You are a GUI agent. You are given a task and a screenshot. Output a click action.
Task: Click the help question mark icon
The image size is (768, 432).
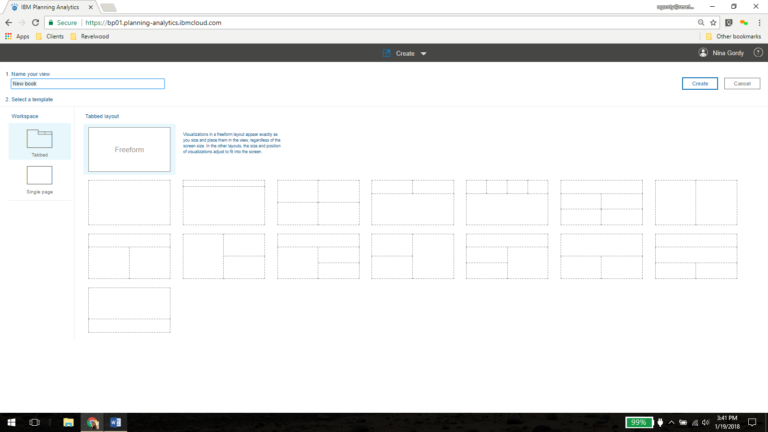tap(758, 53)
